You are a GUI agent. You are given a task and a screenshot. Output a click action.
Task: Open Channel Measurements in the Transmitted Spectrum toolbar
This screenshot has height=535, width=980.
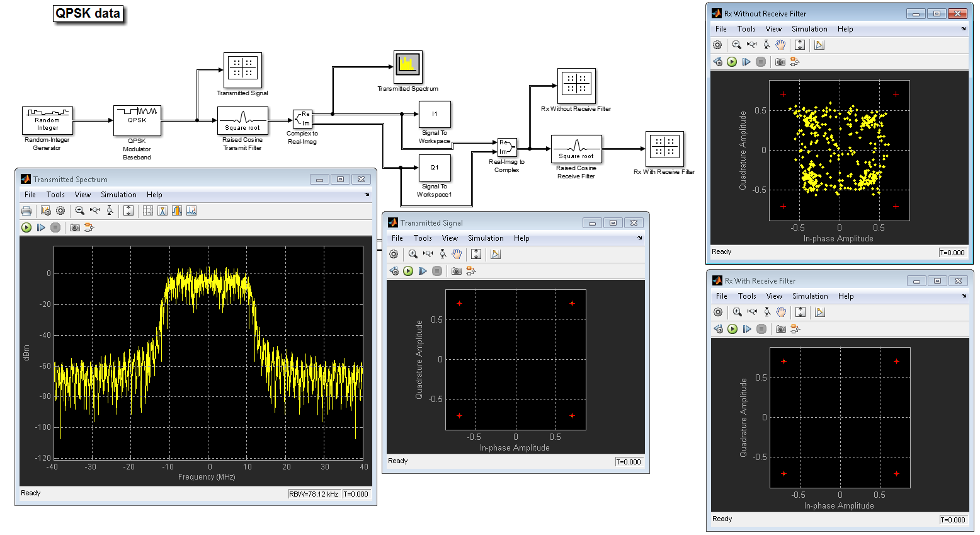(177, 210)
